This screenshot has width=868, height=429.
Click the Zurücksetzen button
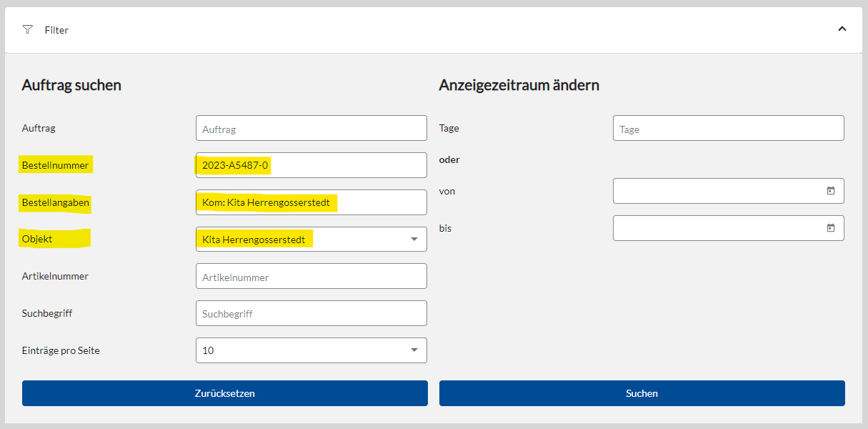pos(225,393)
